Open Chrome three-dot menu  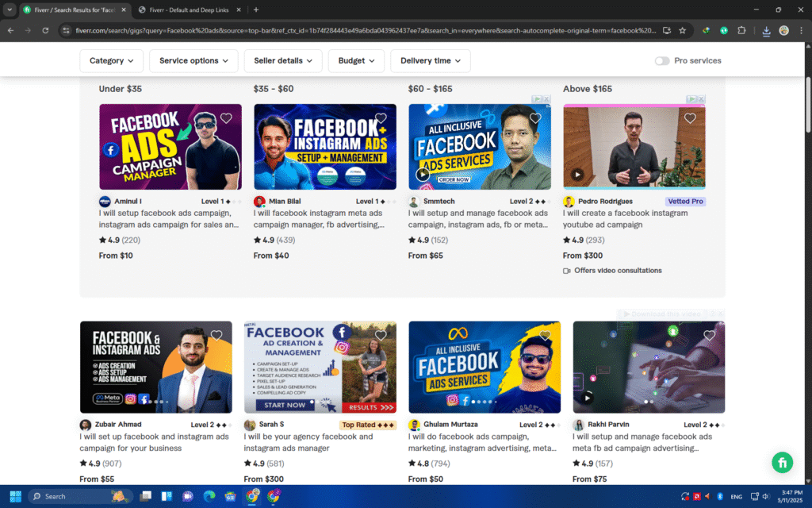(801, 31)
